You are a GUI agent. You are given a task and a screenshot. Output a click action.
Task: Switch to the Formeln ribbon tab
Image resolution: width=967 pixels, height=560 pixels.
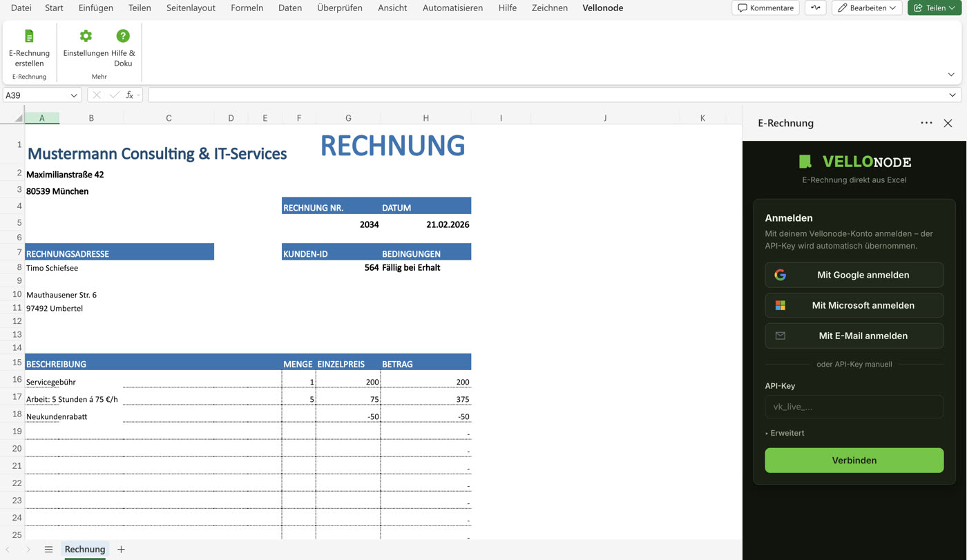(247, 8)
